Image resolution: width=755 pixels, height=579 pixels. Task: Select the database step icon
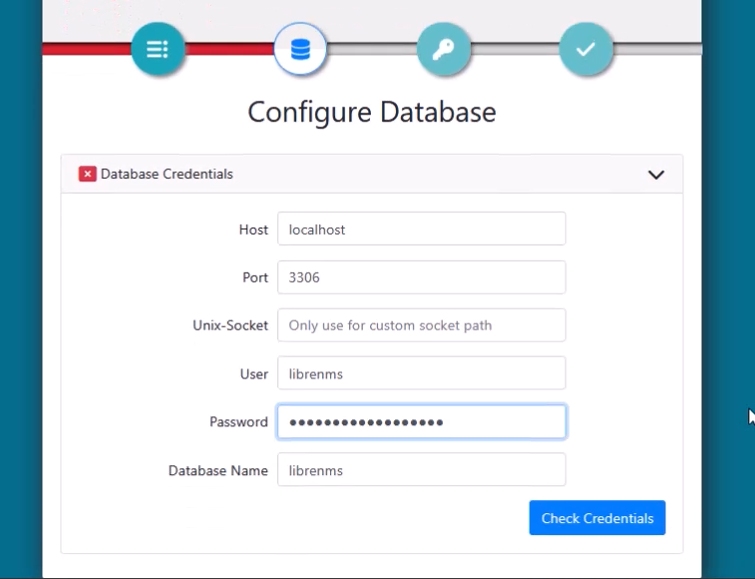click(300, 49)
